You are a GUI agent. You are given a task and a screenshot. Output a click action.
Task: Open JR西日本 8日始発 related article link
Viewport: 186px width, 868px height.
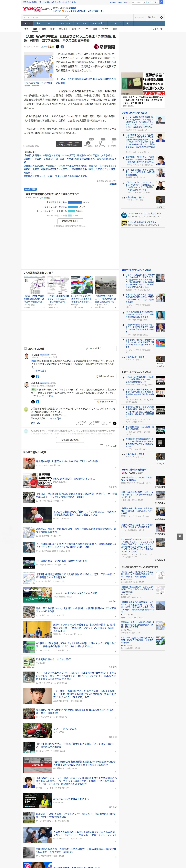click(68, 156)
